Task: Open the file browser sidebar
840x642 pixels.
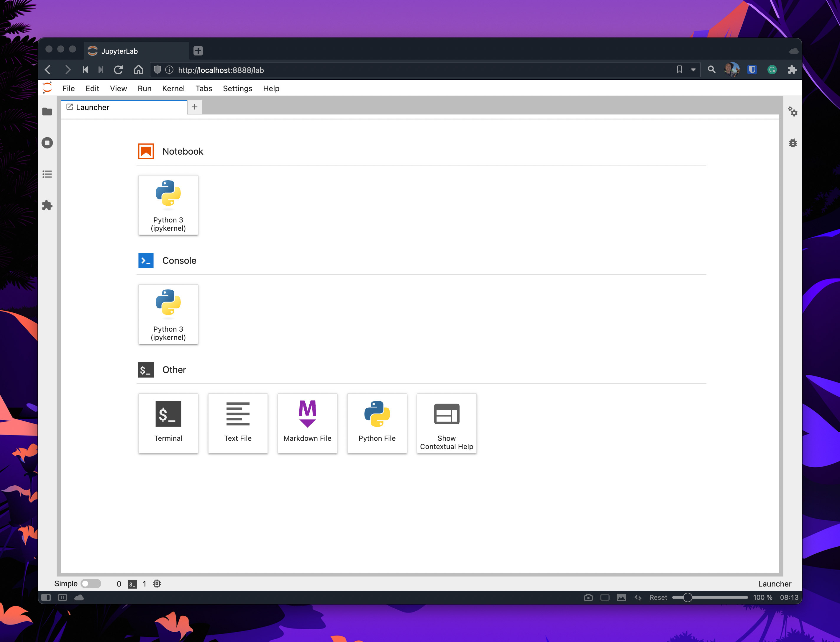Action: coord(47,112)
